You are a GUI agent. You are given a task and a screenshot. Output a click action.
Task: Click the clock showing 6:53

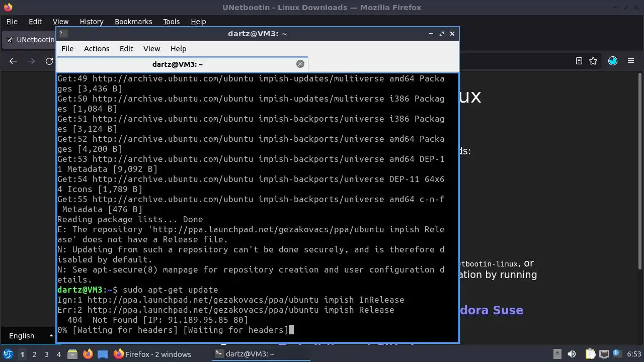(x=634, y=354)
